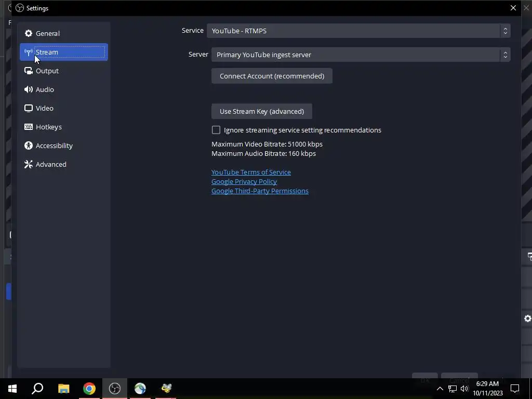Open the General settings section
Image resolution: width=532 pixels, height=399 pixels.
[x=64, y=33]
